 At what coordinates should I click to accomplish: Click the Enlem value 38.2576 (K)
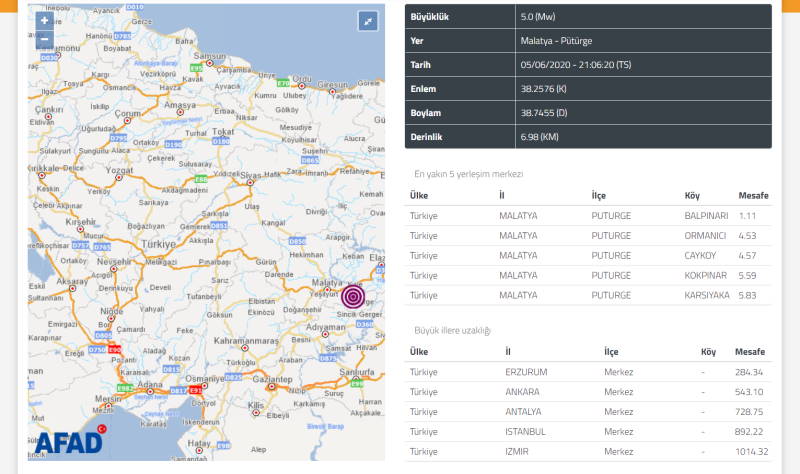(x=543, y=89)
